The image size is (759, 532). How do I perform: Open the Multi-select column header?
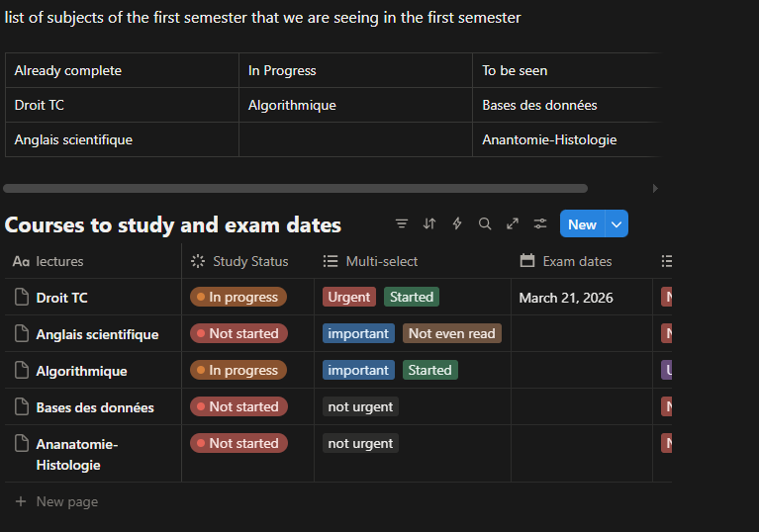pos(413,261)
